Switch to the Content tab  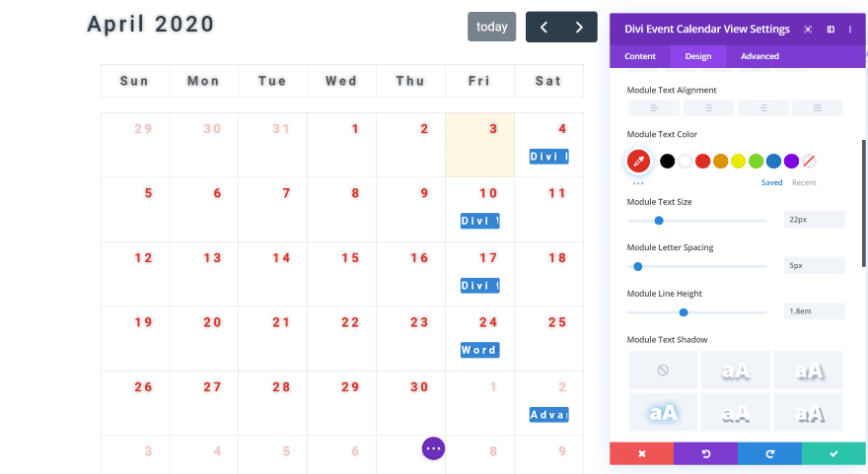(x=640, y=56)
